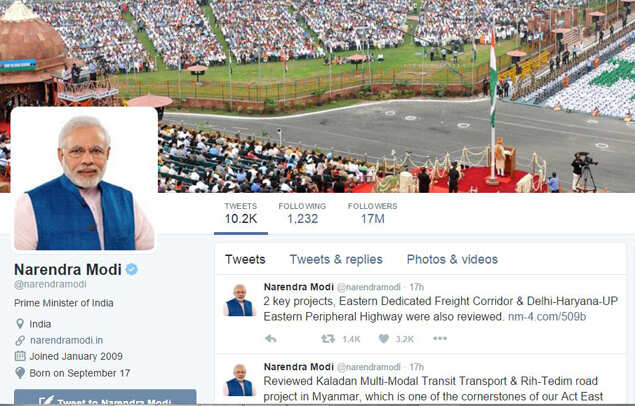The image size is (635, 406).
Task: Open the nm-4.com/509b link in tweet
Action: pos(547,317)
